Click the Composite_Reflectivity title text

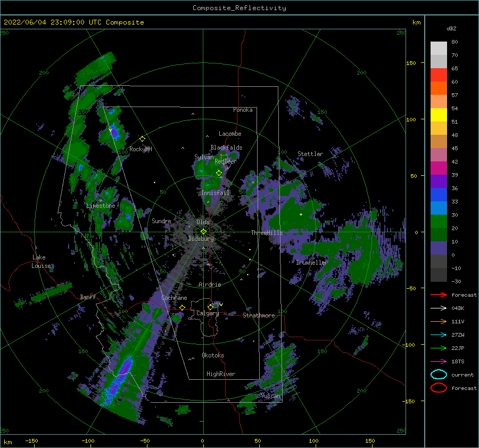click(240, 8)
